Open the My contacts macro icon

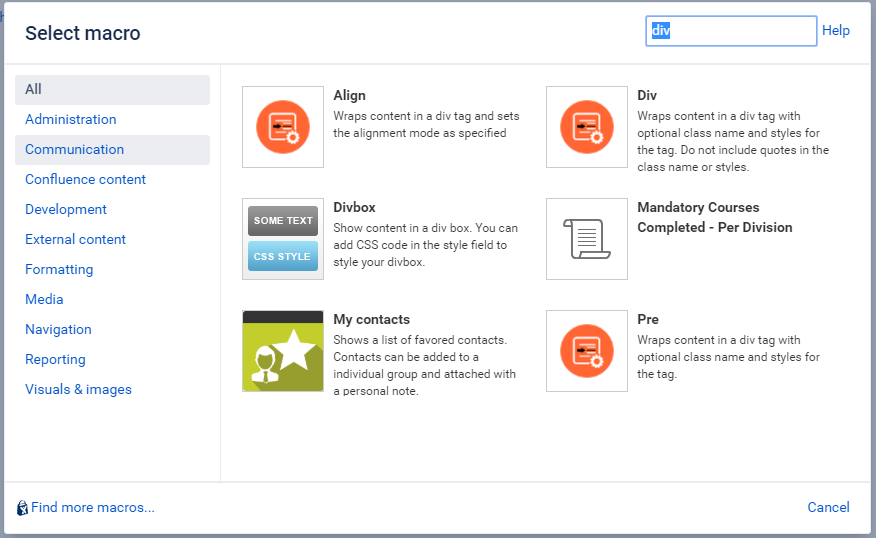tap(283, 351)
